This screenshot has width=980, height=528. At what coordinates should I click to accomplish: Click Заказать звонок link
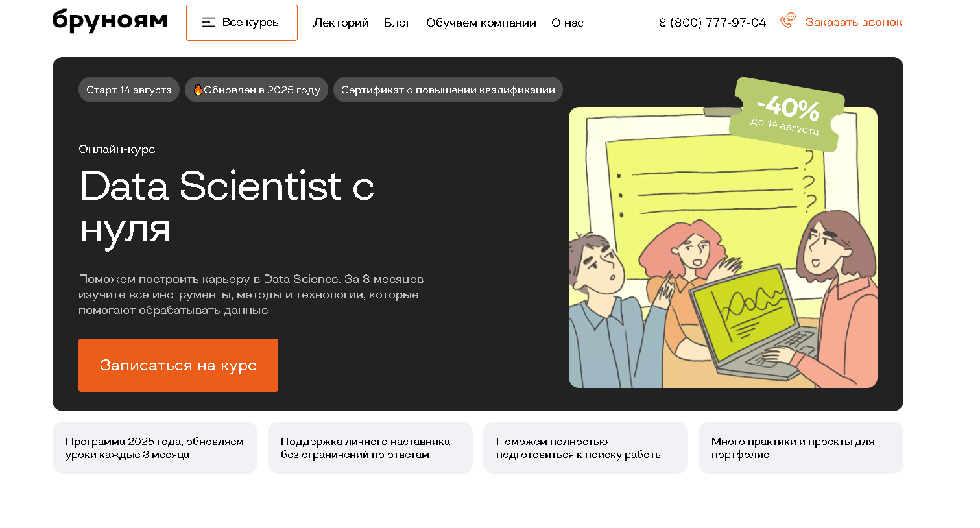[x=854, y=22]
